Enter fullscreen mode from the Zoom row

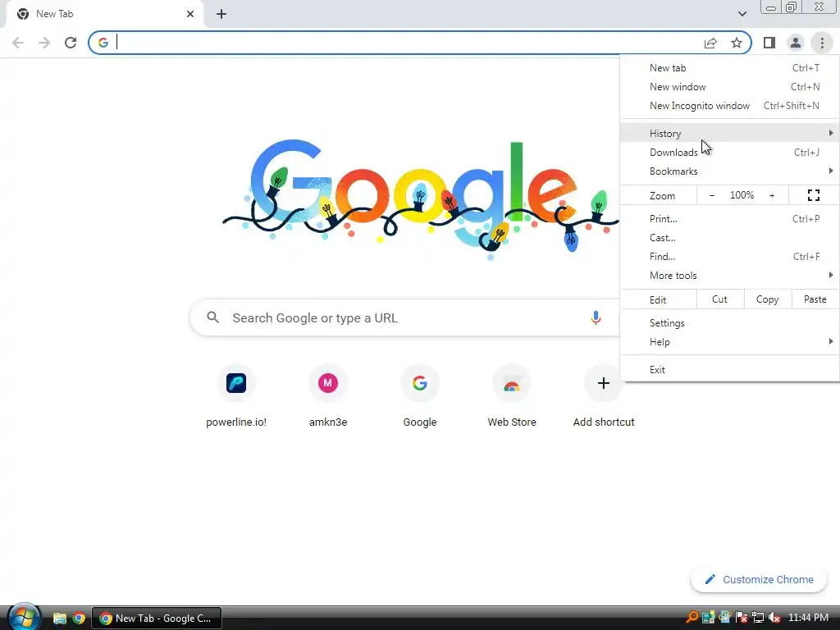pyautogui.click(x=813, y=195)
